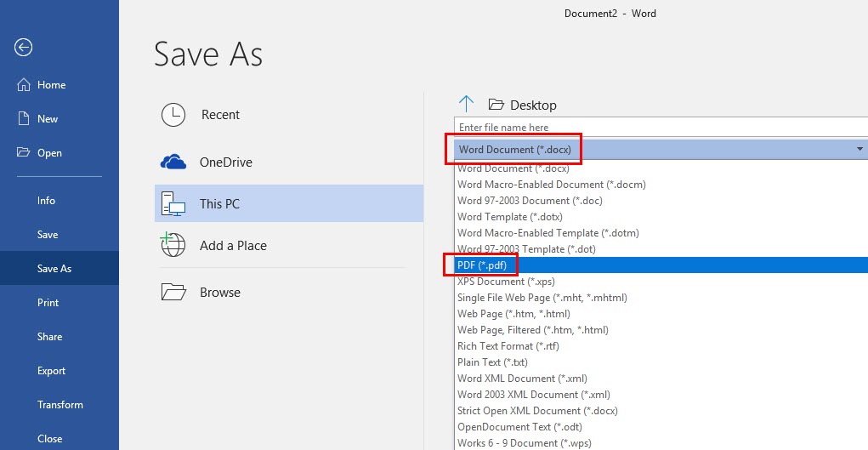Screen dimensions: 868x450
Task: Select This PC location
Action: coord(289,204)
